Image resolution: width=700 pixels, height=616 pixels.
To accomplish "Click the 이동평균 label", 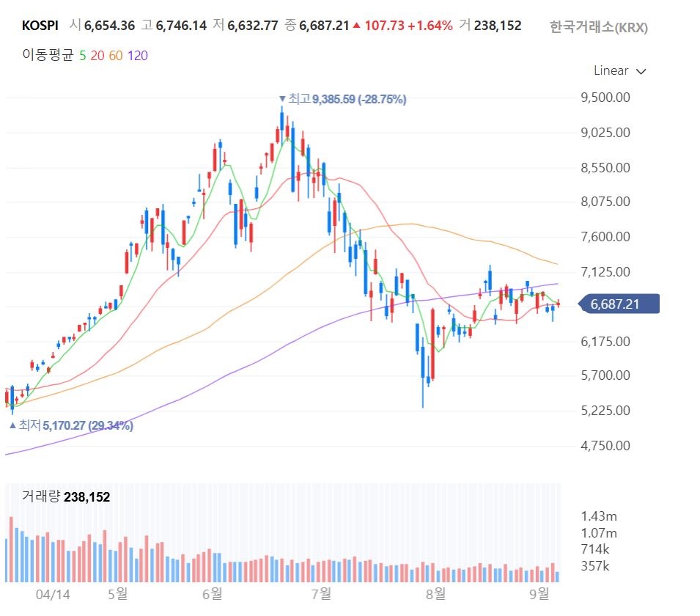I will pyautogui.click(x=48, y=55).
